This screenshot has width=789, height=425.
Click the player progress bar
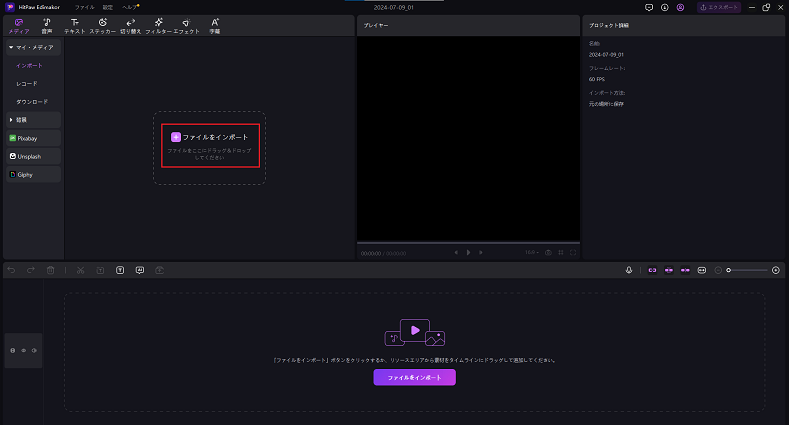(x=468, y=243)
